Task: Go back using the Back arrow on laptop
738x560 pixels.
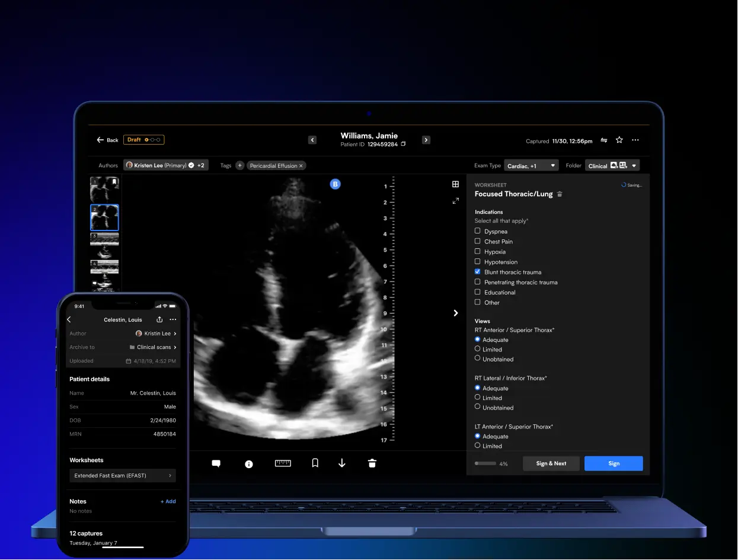Action: click(x=107, y=140)
